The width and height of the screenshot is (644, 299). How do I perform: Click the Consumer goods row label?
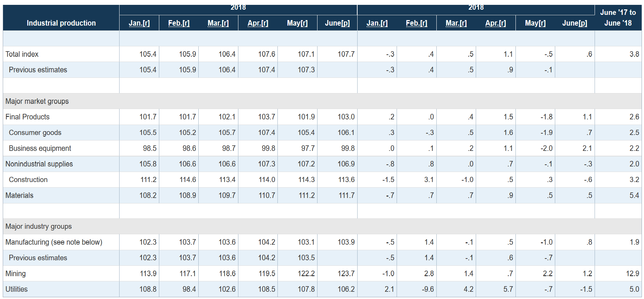click(x=35, y=133)
